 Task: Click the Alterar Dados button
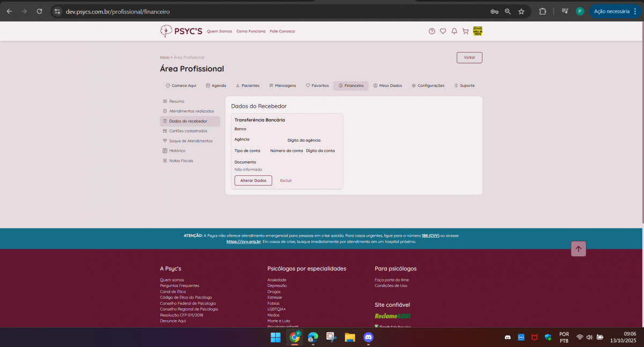253,181
